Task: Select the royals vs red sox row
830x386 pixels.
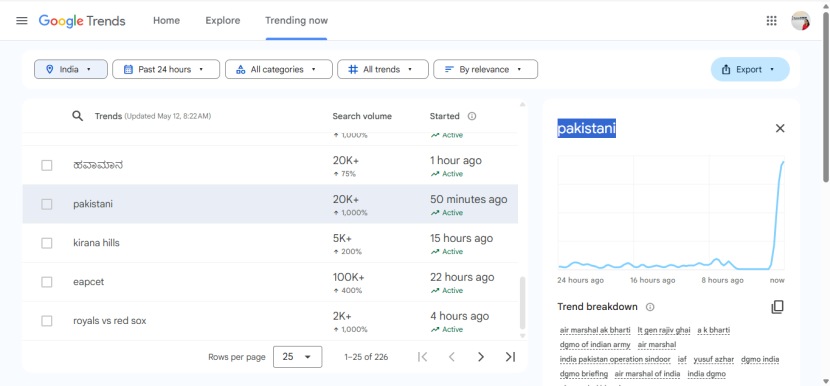Action: [x=270, y=321]
